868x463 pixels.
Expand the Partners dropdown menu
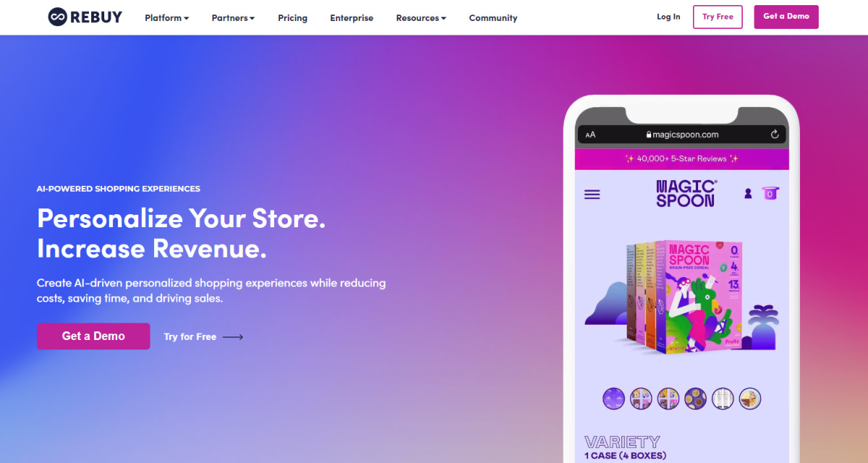(233, 17)
